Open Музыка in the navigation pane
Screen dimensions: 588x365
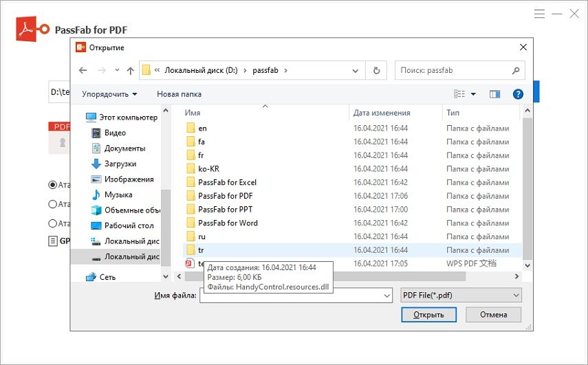click(x=111, y=195)
